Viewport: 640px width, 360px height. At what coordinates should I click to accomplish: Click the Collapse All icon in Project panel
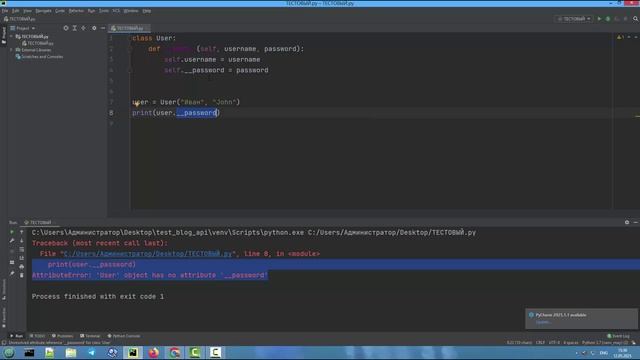pos(84,28)
